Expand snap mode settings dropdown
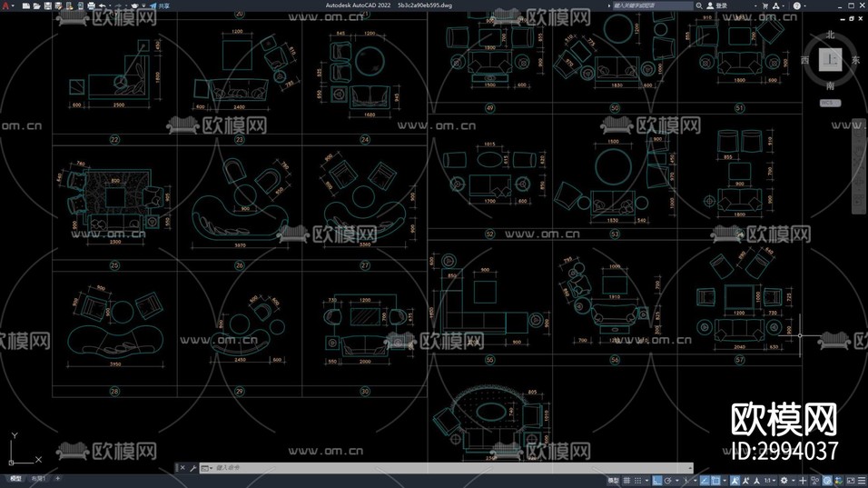Viewport: 868px width, 488px height. (647, 480)
